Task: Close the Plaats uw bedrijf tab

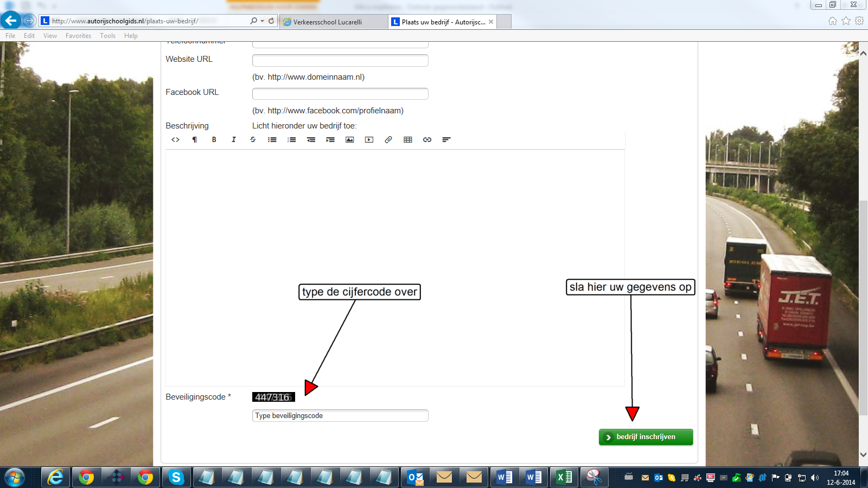Action: point(491,22)
